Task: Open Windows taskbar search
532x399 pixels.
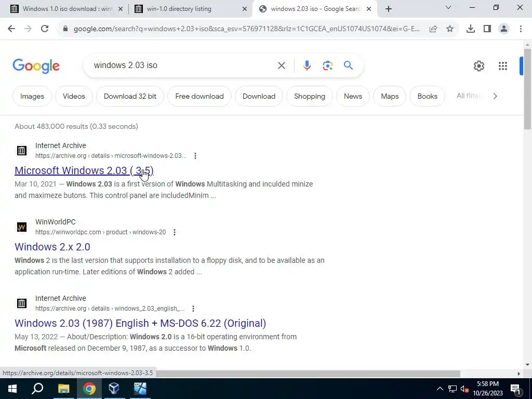Action: click(37, 389)
